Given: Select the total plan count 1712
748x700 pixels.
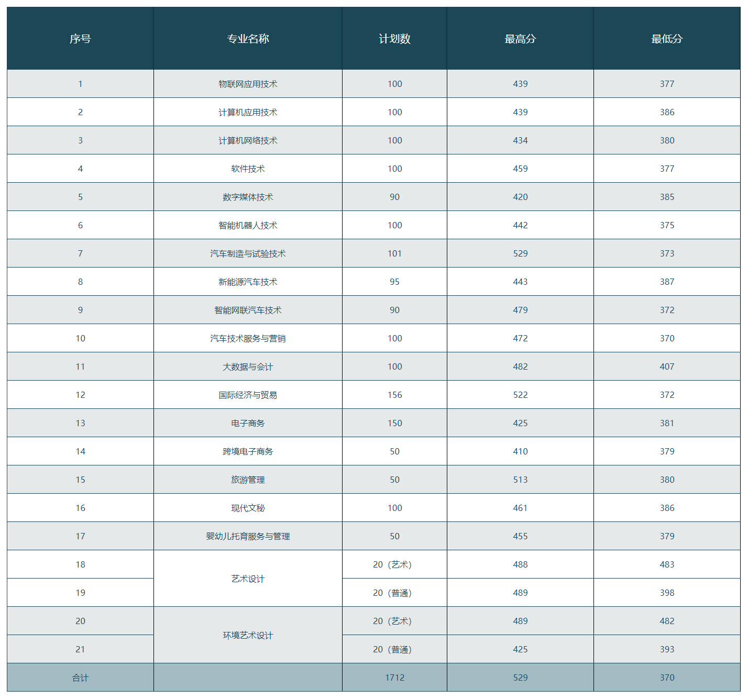Looking at the screenshot, I should tap(394, 677).
